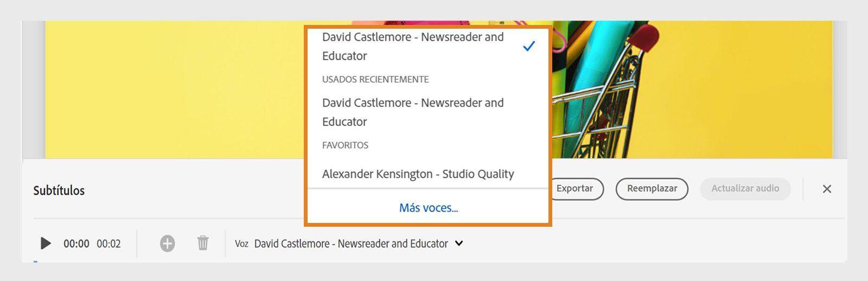Close the Subtítulos panel
Image resolution: width=868 pixels, height=281 pixels.
point(827,189)
